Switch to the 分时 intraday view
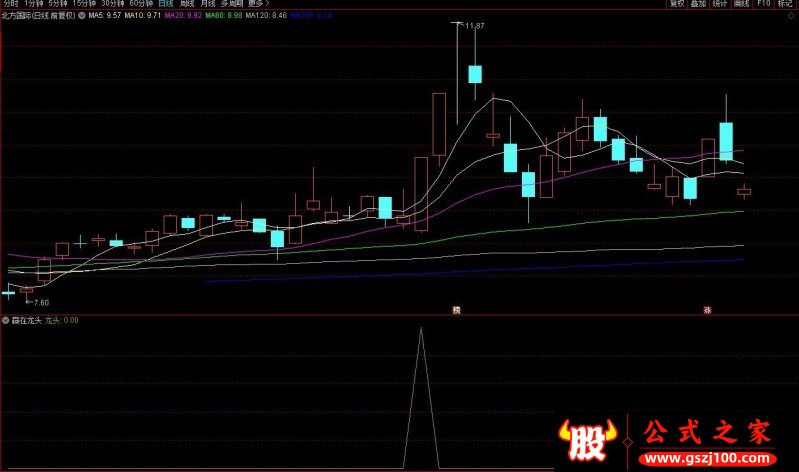This screenshot has width=799, height=472. [10, 4]
